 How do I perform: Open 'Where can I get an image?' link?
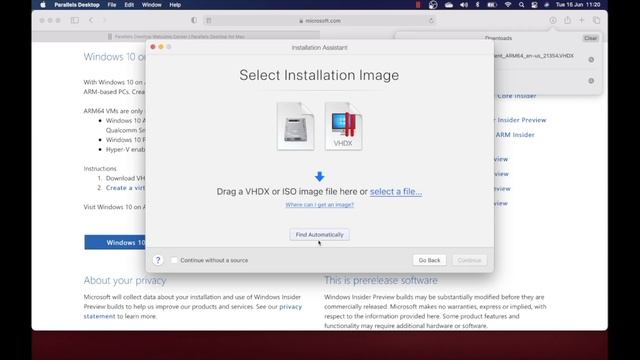click(320, 204)
